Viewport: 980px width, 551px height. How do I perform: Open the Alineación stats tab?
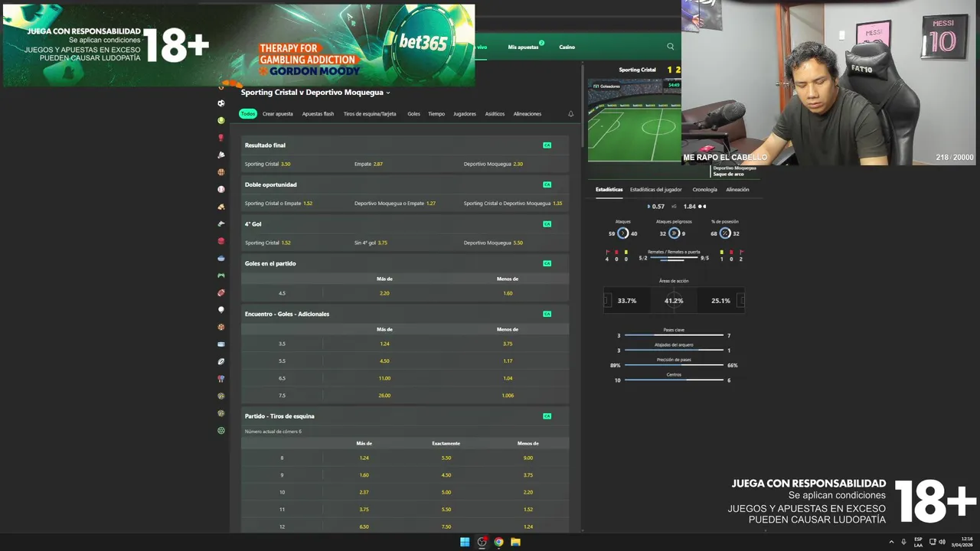(x=737, y=190)
